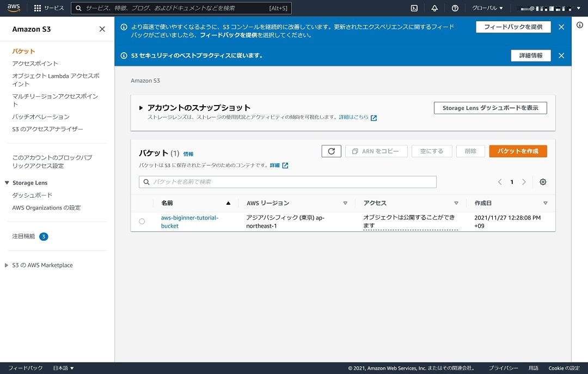Click the 削除 button
This screenshot has width=588, height=374.
470,151
